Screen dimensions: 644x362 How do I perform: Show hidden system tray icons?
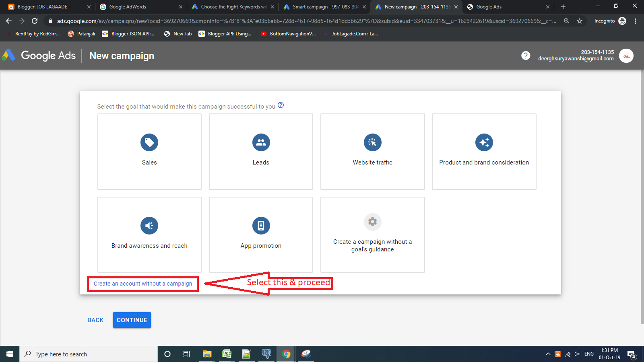click(548, 354)
